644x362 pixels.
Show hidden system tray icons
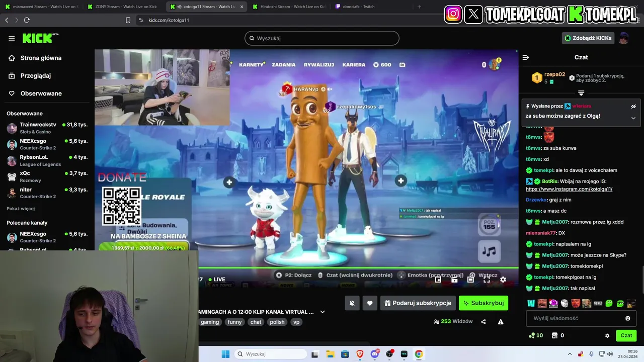(x=570, y=354)
